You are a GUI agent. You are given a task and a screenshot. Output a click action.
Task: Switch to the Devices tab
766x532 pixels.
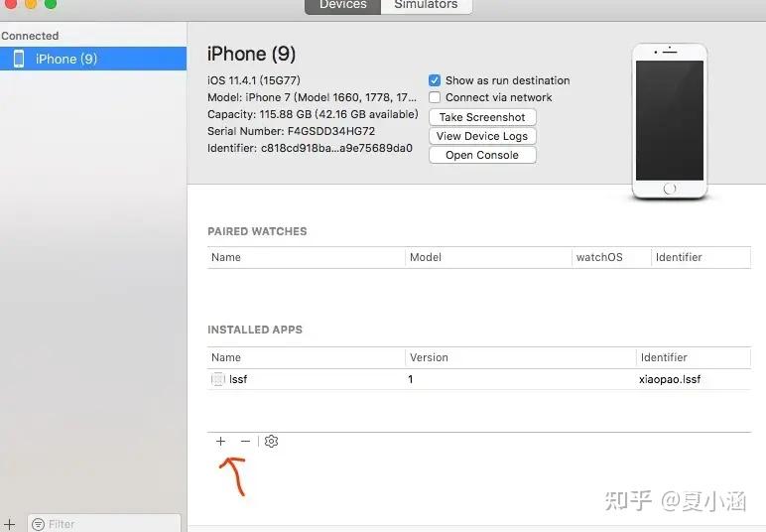tap(342, 5)
